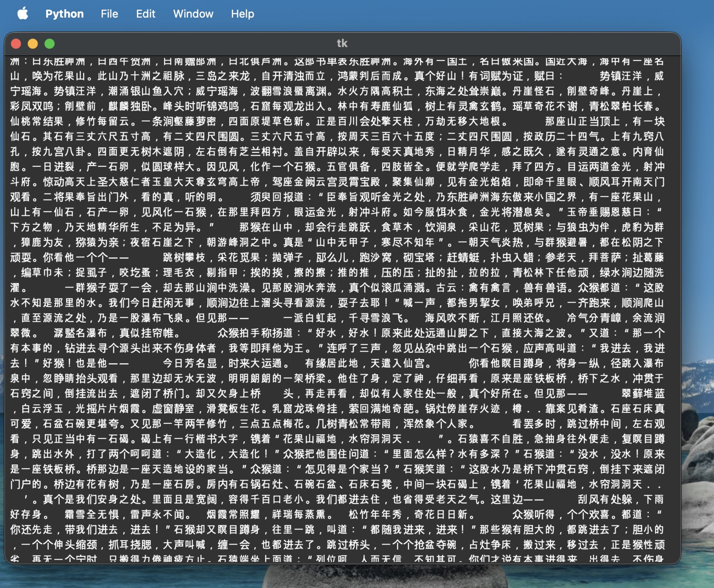The width and height of the screenshot is (714, 588).
Task: Open the File menu
Action: [x=109, y=14]
